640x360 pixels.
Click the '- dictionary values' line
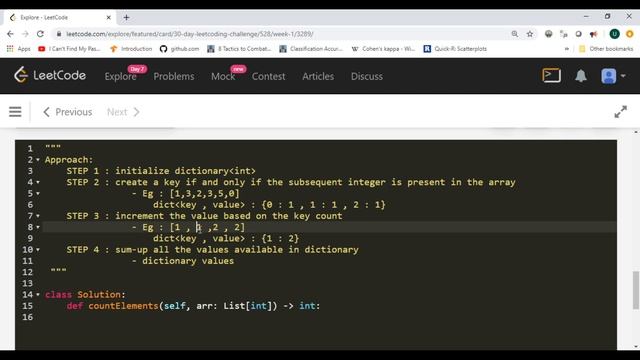[x=183, y=261]
